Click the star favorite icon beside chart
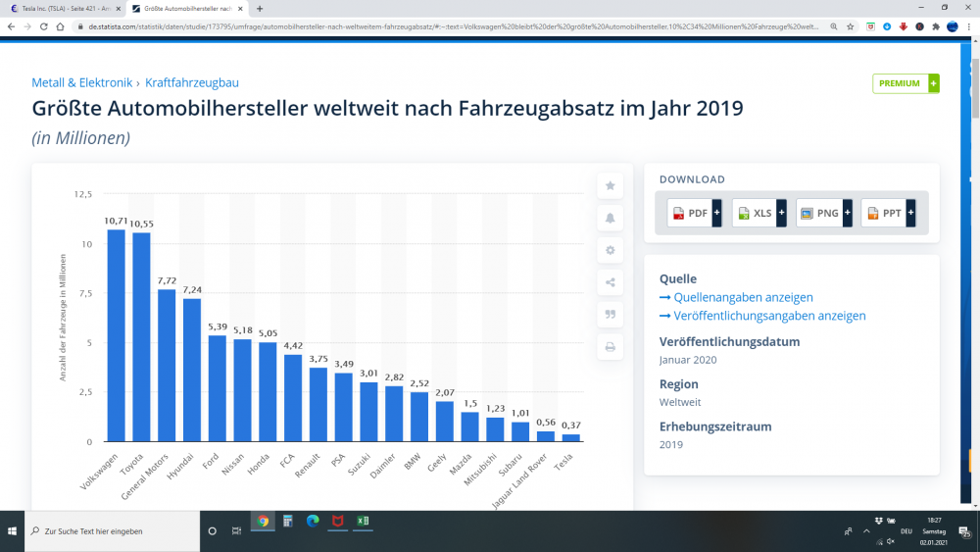Viewport: 980px width, 552px height. (x=610, y=185)
